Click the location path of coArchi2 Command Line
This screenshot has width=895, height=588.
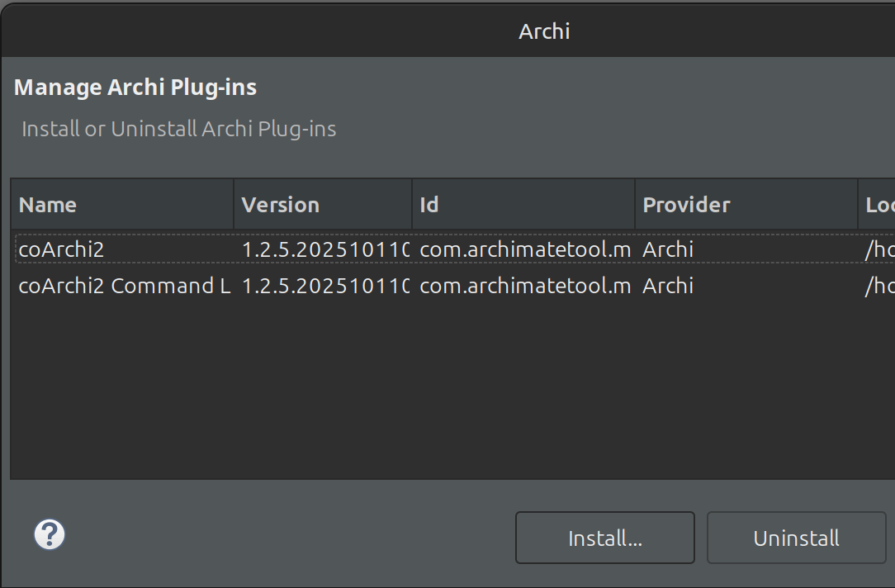coord(878,286)
